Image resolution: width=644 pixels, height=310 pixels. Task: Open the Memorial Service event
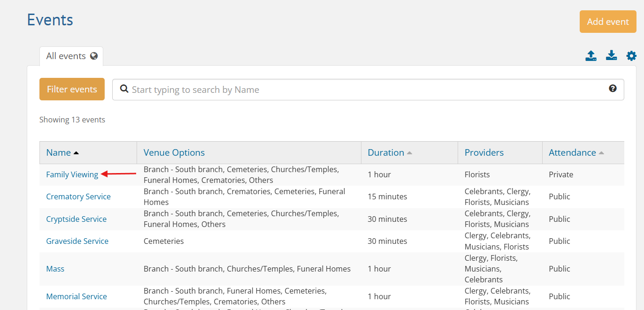(x=77, y=296)
